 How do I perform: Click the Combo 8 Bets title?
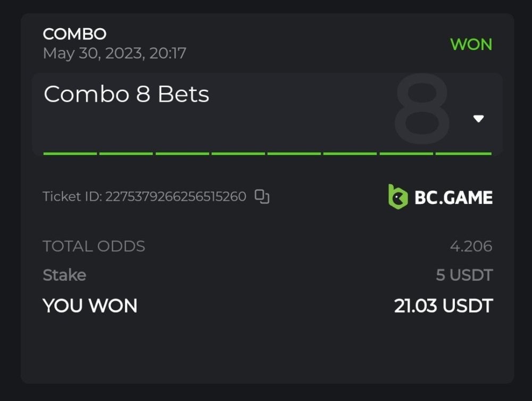[126, 94]
